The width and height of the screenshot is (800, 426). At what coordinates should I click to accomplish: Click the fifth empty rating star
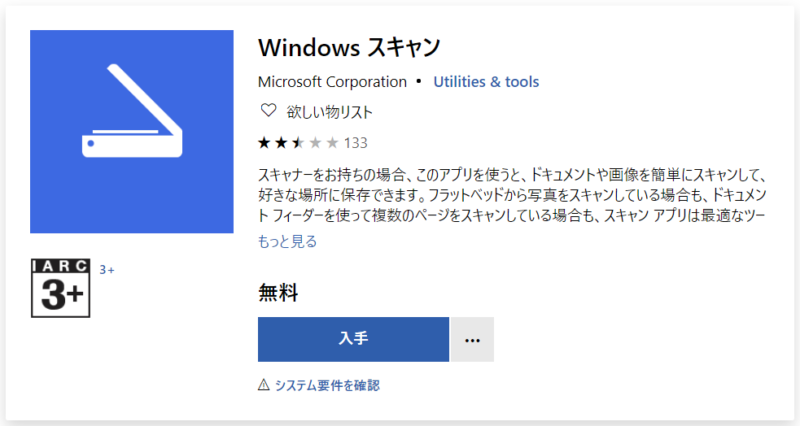pyautogui.click(x=331, y=141)
